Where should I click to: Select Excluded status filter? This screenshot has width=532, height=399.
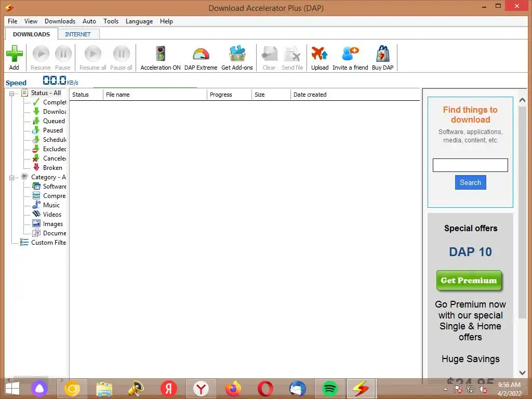click(49, 149)
